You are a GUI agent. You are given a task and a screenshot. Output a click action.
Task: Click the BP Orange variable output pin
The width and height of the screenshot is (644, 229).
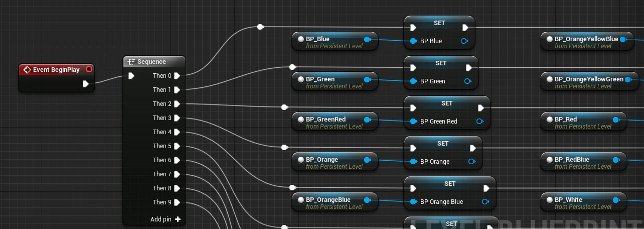tap(472, 162)
